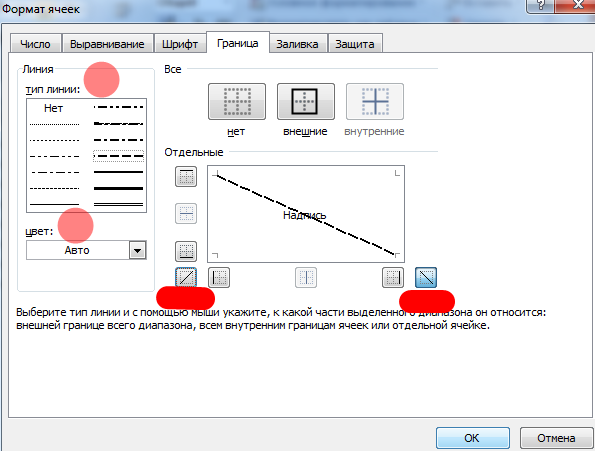Switch to the 'Заливка' tab
The image size is (595, 451).
pos(297,44)
